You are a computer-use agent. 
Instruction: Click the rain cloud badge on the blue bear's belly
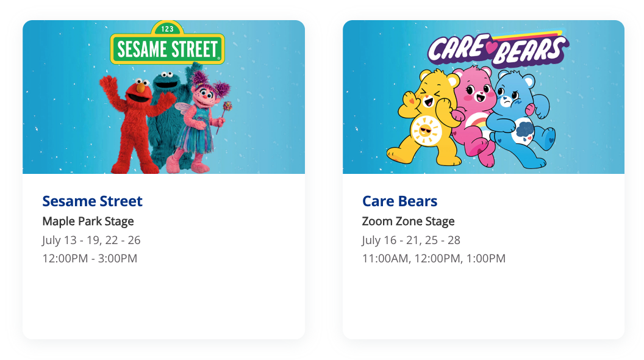click(526, 128)
